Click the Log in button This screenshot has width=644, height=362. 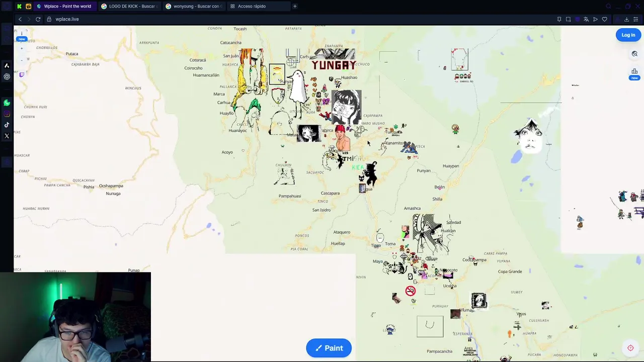(628, 35)
